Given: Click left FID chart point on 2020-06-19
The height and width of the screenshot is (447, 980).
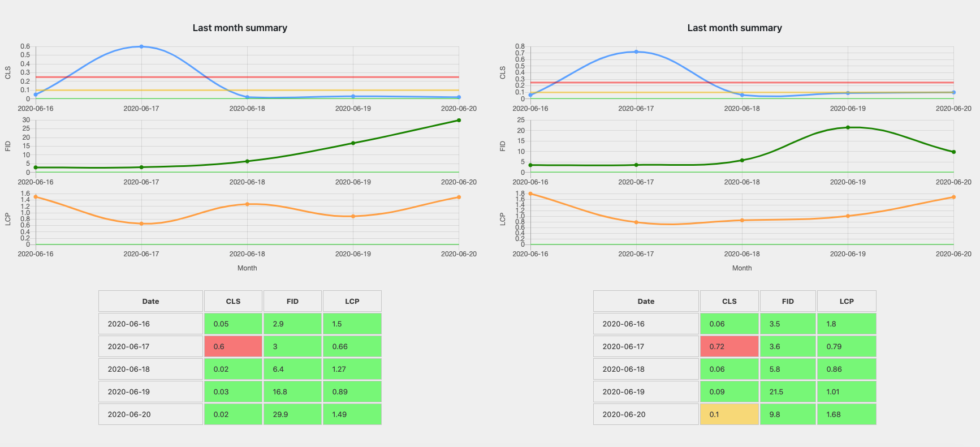Looking at the screenshot, I should (x=353, y=143).
